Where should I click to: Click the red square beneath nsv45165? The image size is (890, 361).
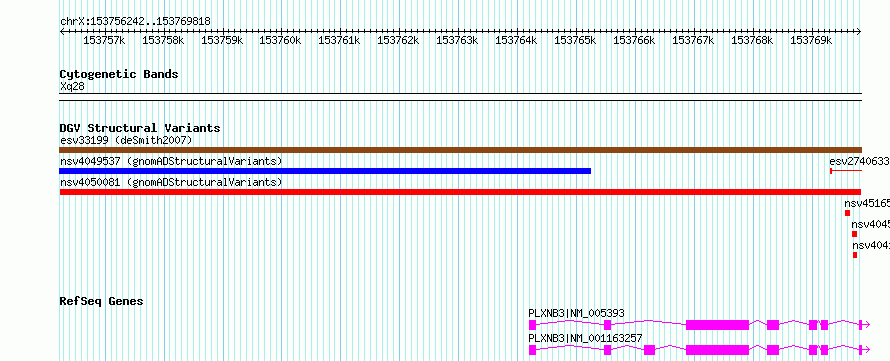[847, 213]
